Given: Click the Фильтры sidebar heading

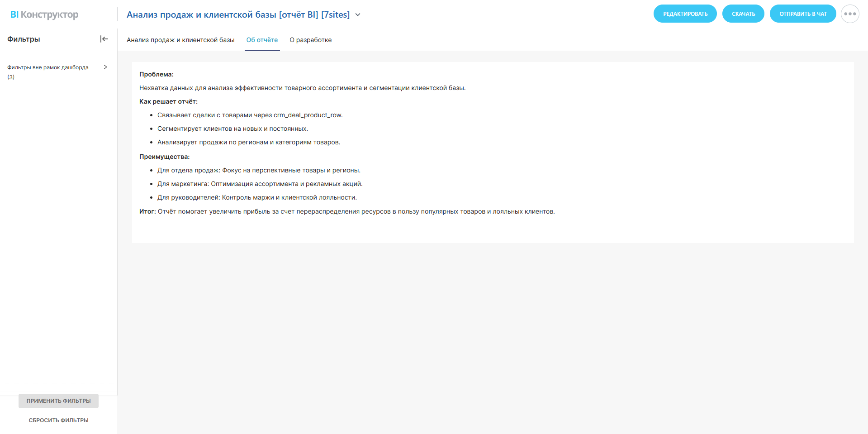Looking at the screenshot, I should tap(24, 39).
